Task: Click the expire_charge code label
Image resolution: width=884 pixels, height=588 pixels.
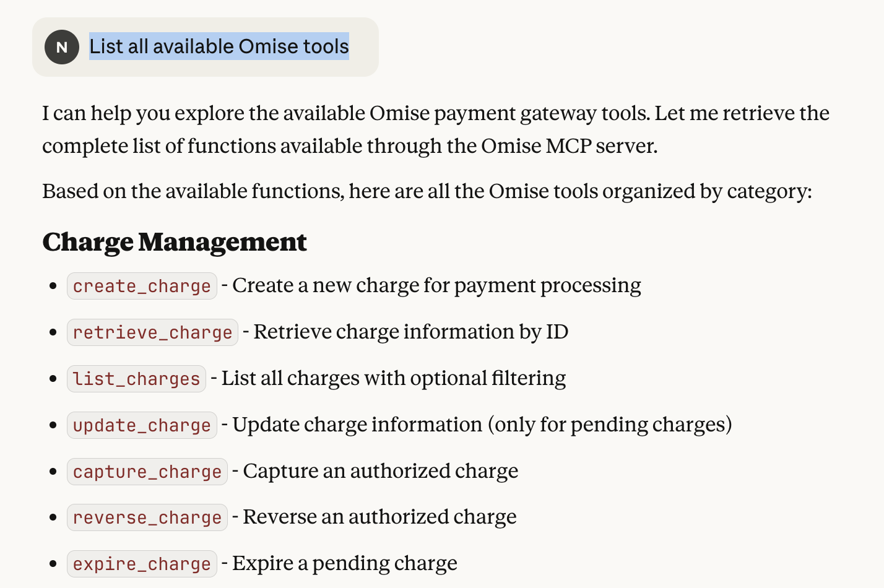Action: coord(142,564)
